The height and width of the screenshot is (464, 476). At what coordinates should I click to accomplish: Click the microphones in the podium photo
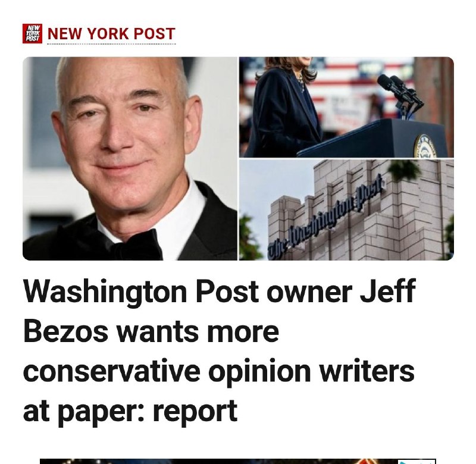pos(399,93)
